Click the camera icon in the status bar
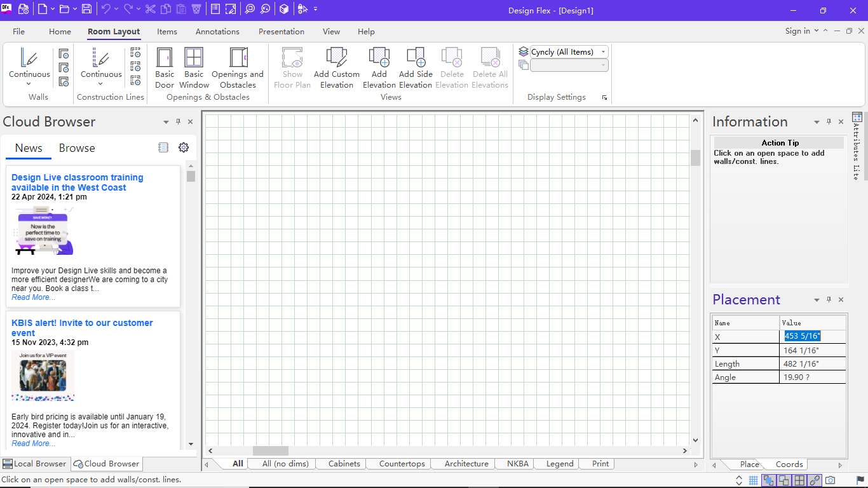The width and height of the screenshot is (868, 488). (x=830, y=480)
